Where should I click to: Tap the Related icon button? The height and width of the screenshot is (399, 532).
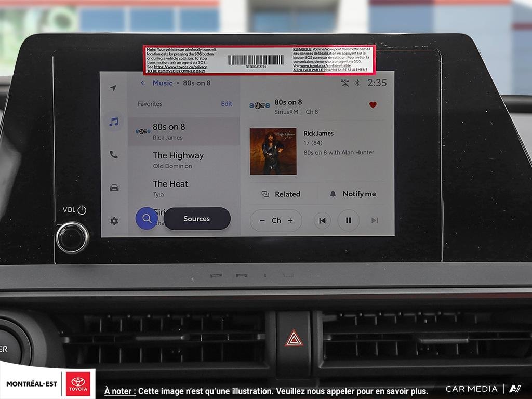(x=265, y=194)
